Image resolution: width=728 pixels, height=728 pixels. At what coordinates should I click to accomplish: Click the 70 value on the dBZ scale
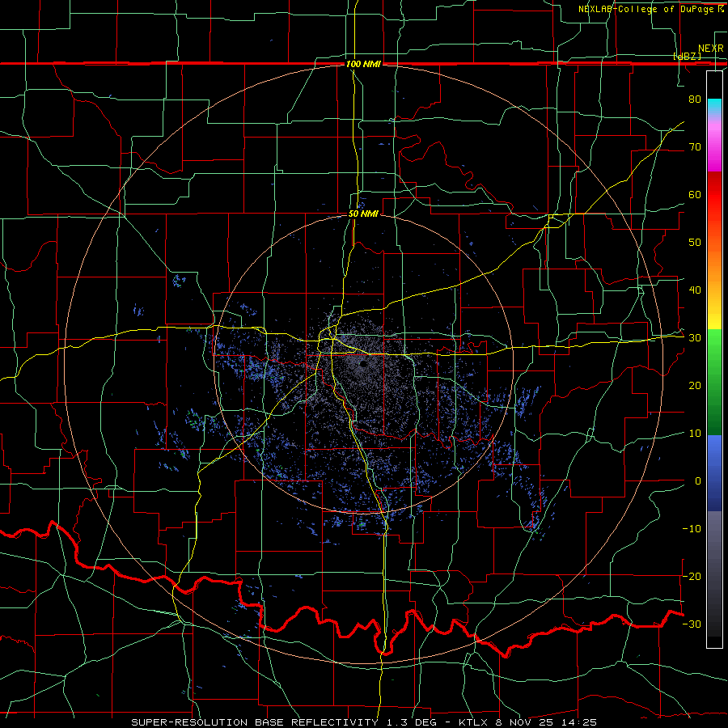[695, 146]
